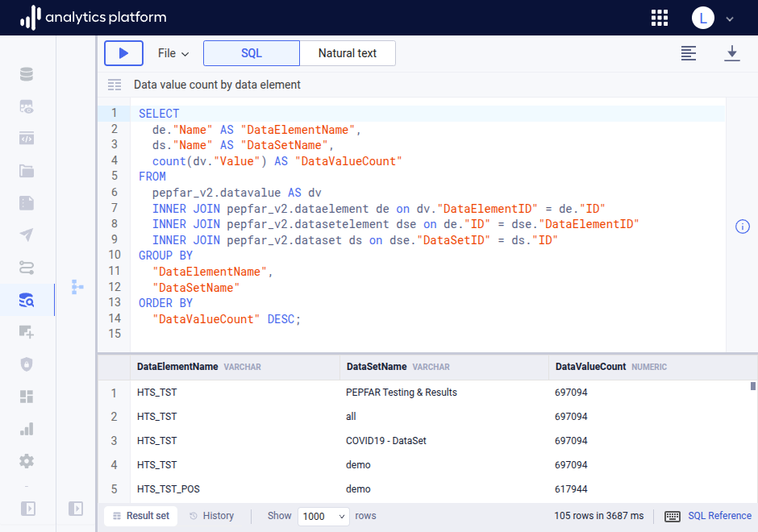Click the user avatar L

coord(703,18)
